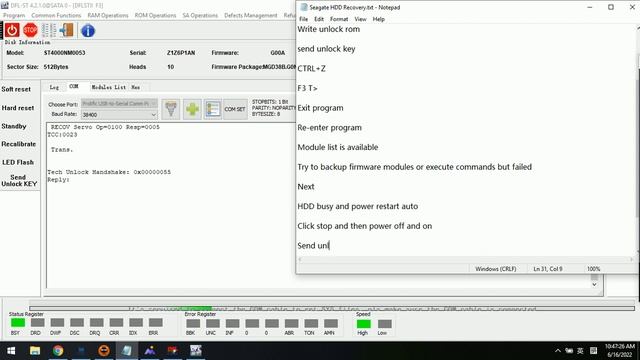Click the Soft reset button
The height and width of the screenshot is (360, 640).
point(16,89)
